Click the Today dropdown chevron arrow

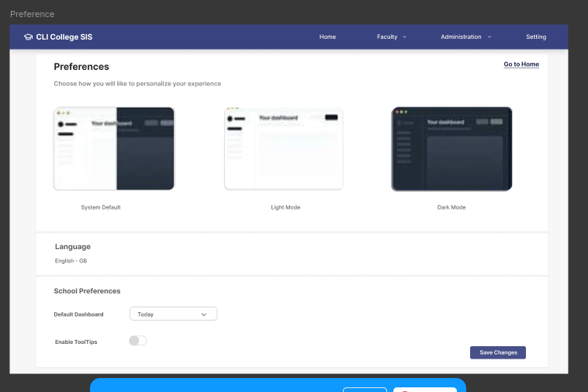click(204, 314)
